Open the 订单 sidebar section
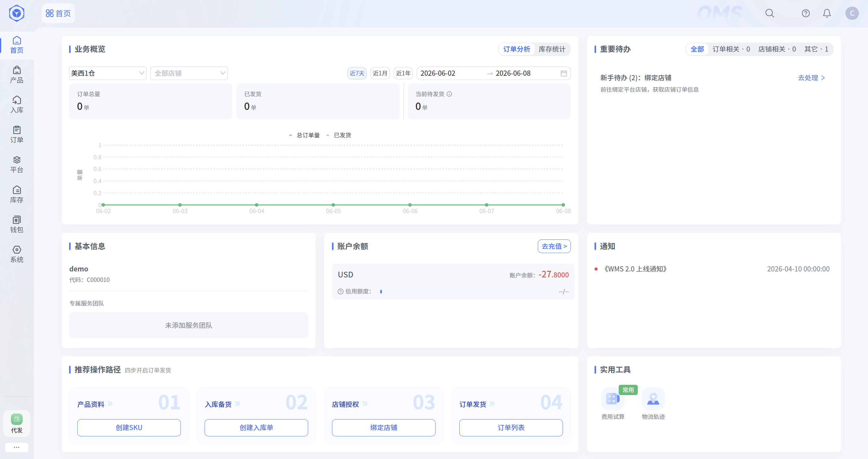 tap(17, 135)
